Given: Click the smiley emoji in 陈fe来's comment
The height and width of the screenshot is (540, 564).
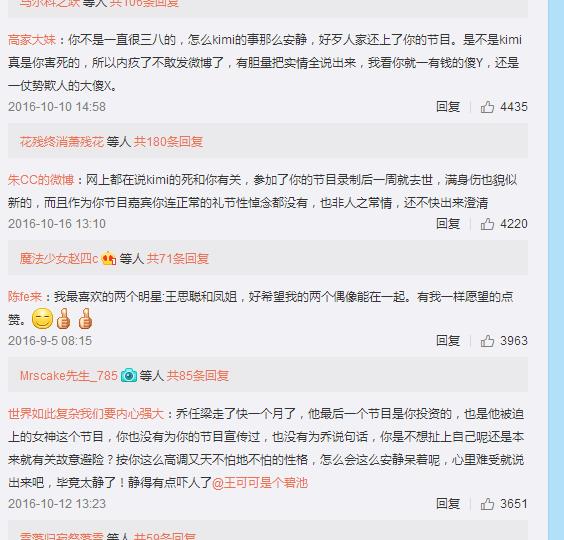Looking at the screenshot, I should click(42, 319).
